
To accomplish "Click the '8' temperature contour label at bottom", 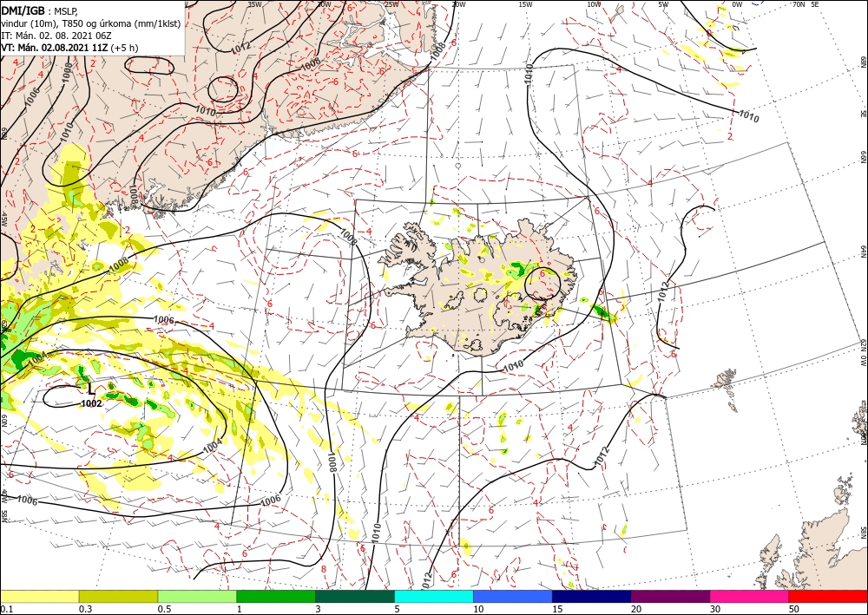I will [323, 568].
